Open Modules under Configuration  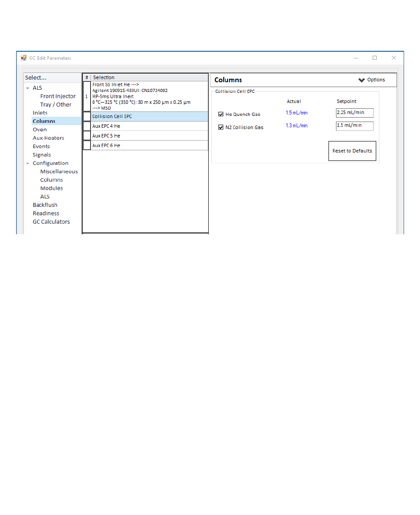(x=52, y=188)
